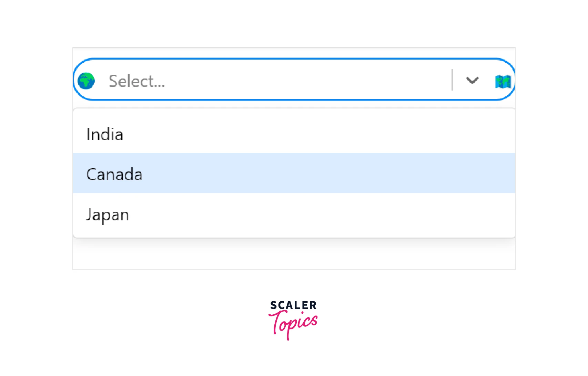This screenshot has width=588, height=376.
Task: Click the Select... placeholder text
Action: point(137,81)
